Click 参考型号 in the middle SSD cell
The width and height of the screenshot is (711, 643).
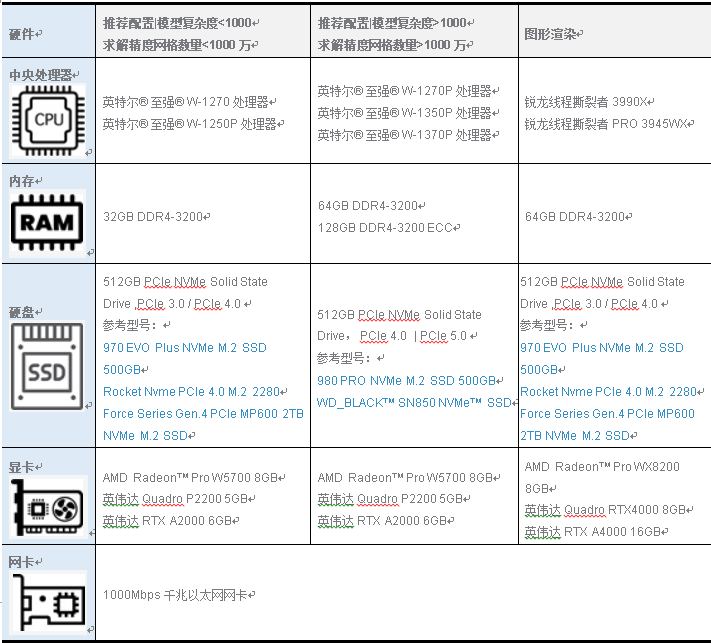[x=343, y=358]
